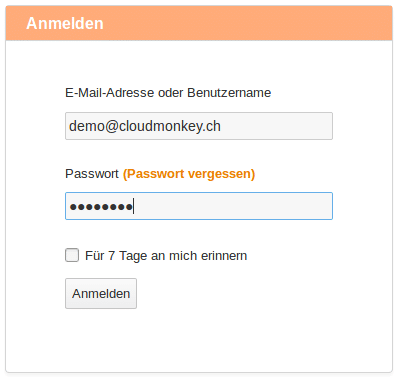Click the empty area of the email field

click(277, 126)
